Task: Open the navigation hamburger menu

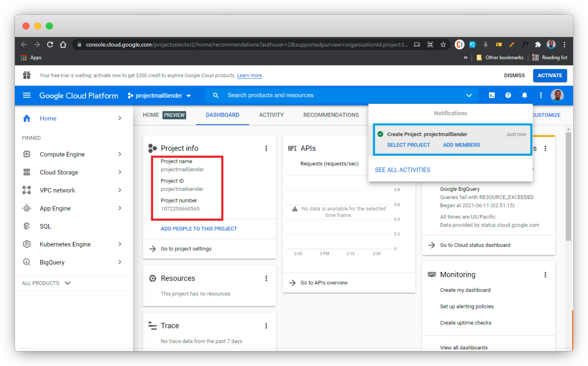Action: coord(27,95)
